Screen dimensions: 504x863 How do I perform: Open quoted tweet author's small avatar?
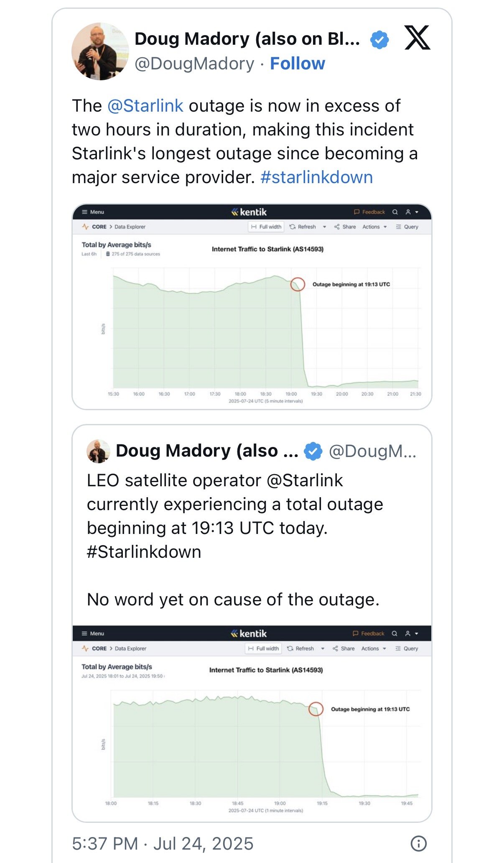click(x=98, y=451)
